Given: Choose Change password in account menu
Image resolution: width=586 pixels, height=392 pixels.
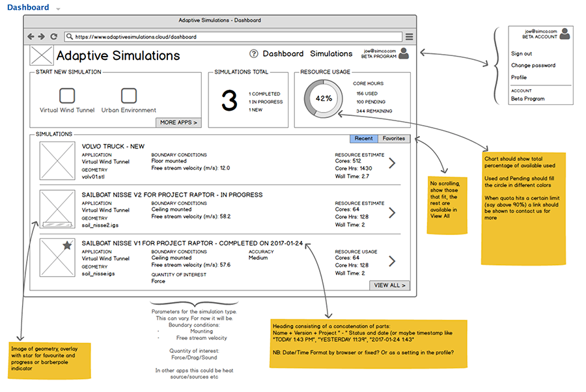Looking at the screenshot, I should [x=533, y=65].
